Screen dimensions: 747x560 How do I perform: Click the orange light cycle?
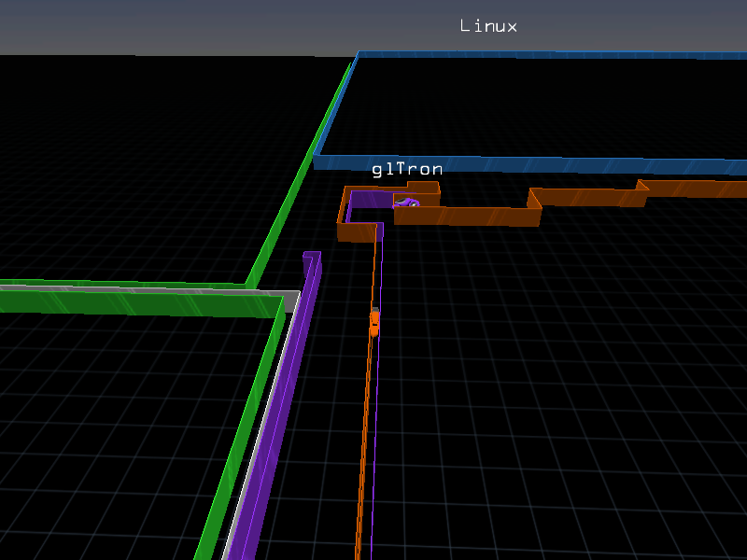(375, 322)
